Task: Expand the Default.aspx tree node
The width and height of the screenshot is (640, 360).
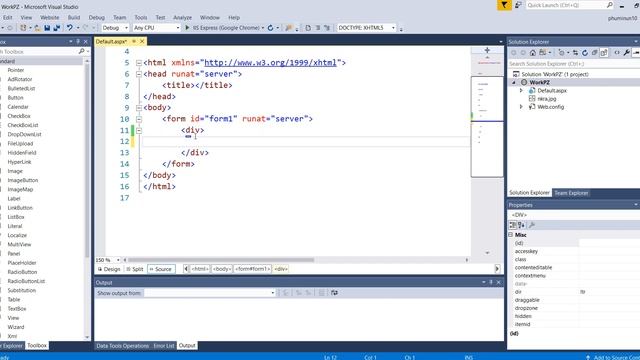Action: coord(521,91)
